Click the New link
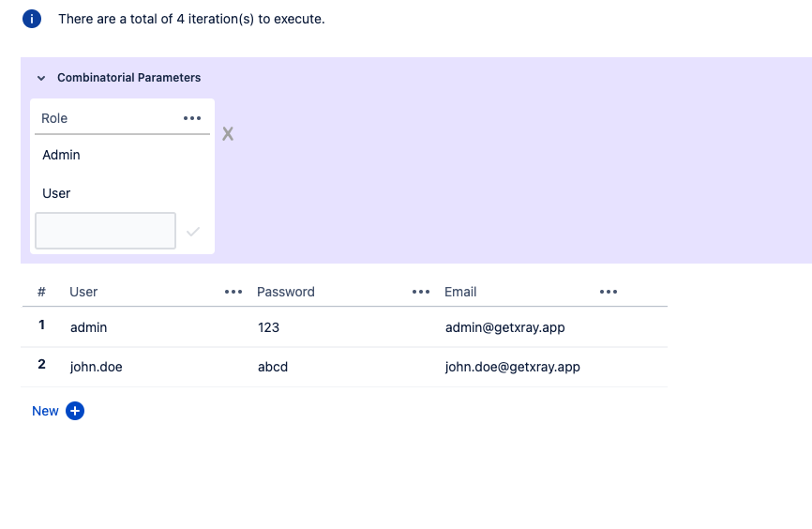This screenshot has height=529, width=812. tap(46, 411)
